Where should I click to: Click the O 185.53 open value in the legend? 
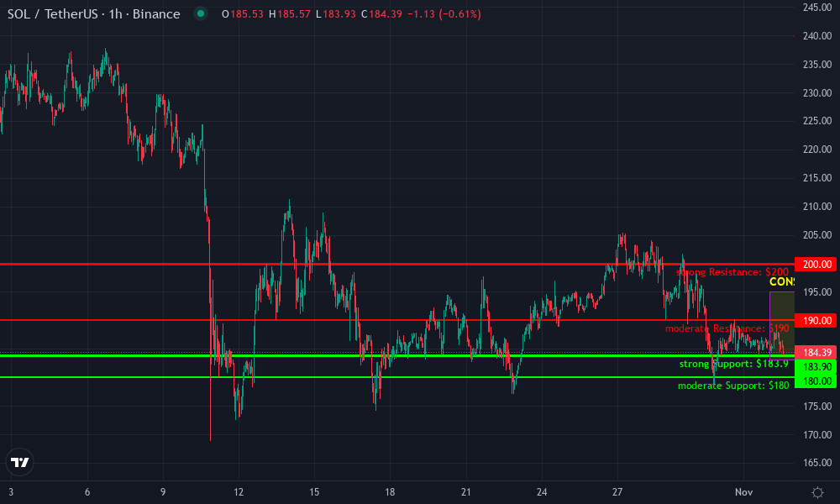click(x=243, y=13)
